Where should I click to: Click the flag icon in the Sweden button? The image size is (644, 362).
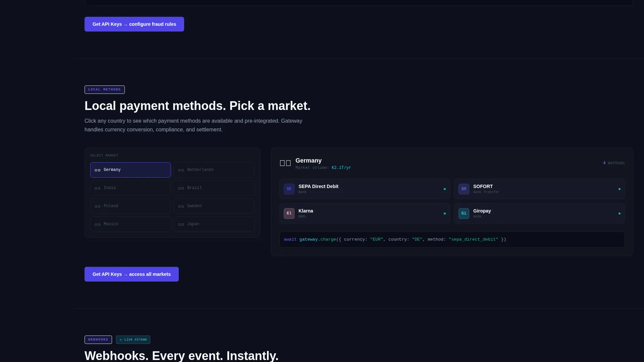(x=181, y=206)
